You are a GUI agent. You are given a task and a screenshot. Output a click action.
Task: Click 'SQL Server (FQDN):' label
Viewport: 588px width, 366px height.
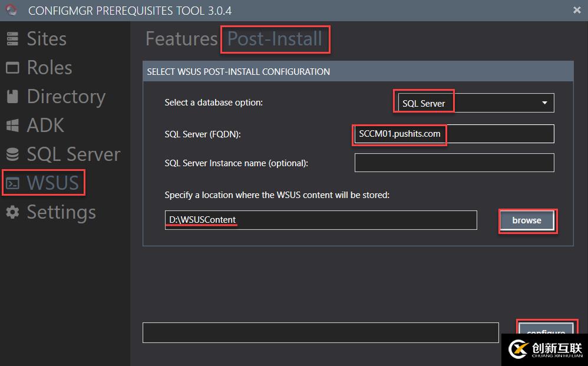(x=203, y=134)
